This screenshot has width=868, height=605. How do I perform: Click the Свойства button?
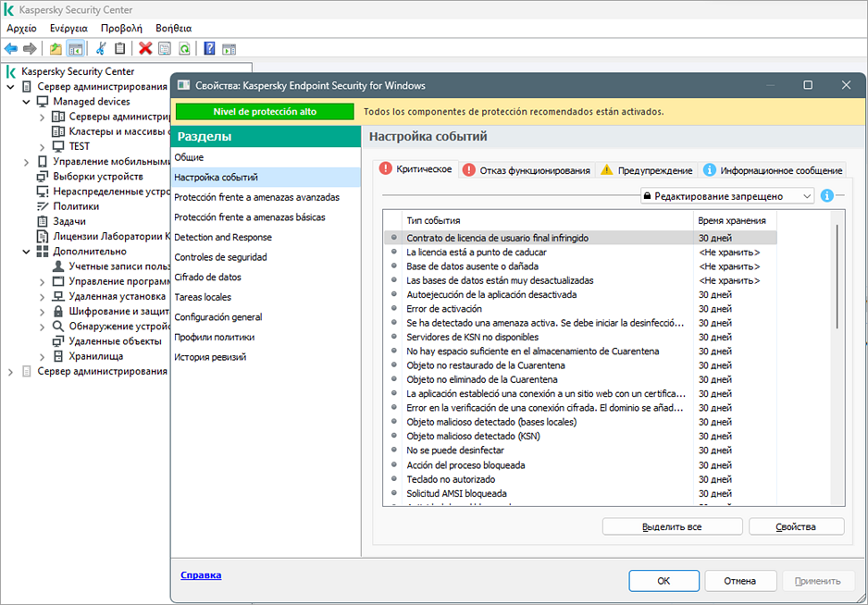(796, 526)
